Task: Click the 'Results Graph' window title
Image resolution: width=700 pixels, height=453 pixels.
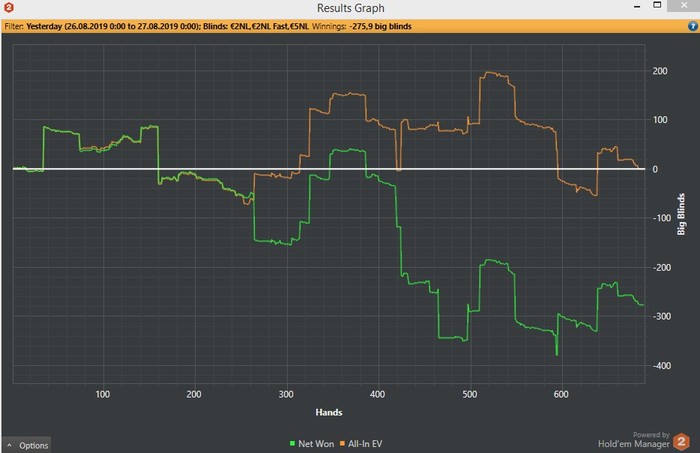Action: click(x=350, y=8)
